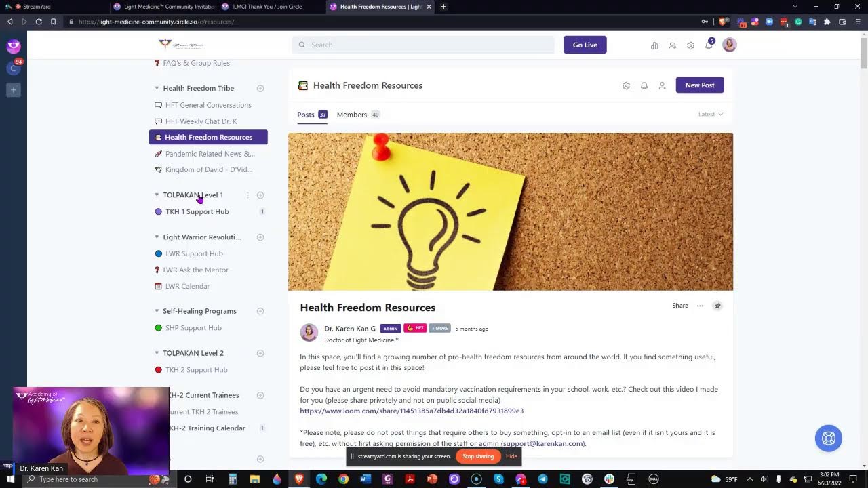868x488 pixels.
Task: Click the Brave Shields icon in address bar
Action: pyautogui.click(x=724, y=22)
